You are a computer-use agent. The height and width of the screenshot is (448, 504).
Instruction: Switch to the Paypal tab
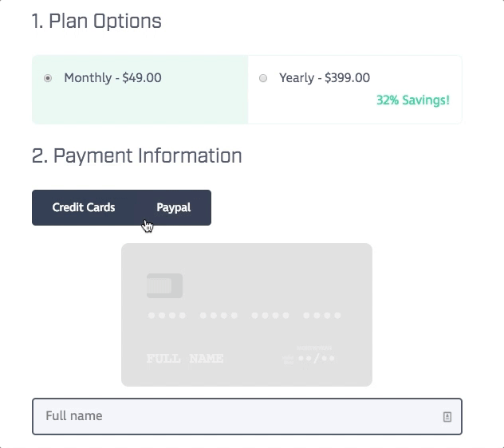[174, 207]
